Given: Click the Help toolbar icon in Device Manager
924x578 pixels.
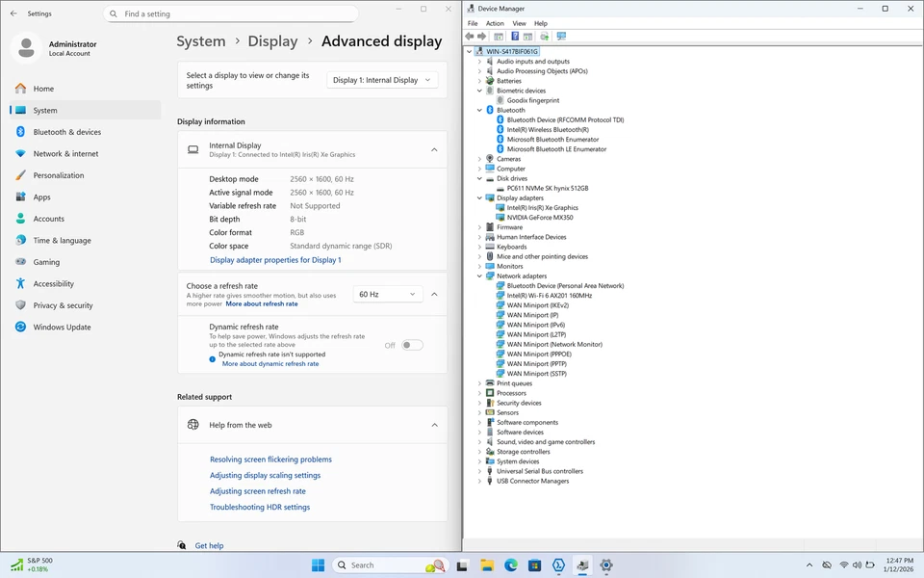Looking at the screenshot, I should pos(515,37).
